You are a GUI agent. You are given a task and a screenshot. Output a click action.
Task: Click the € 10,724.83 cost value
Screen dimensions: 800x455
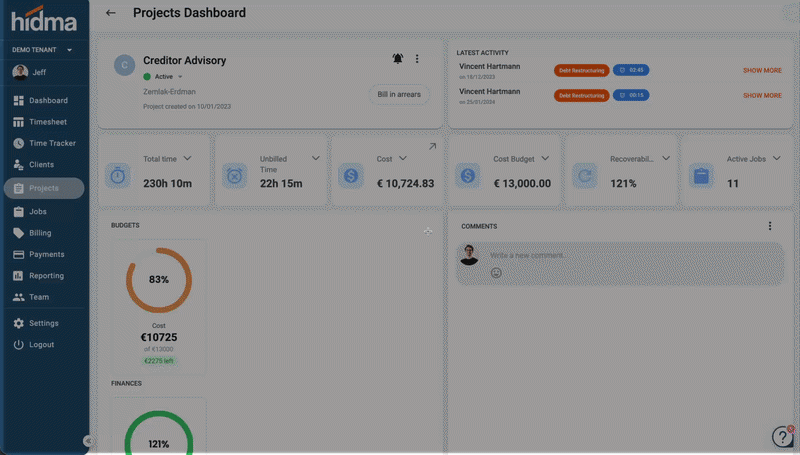pos(406,184)
